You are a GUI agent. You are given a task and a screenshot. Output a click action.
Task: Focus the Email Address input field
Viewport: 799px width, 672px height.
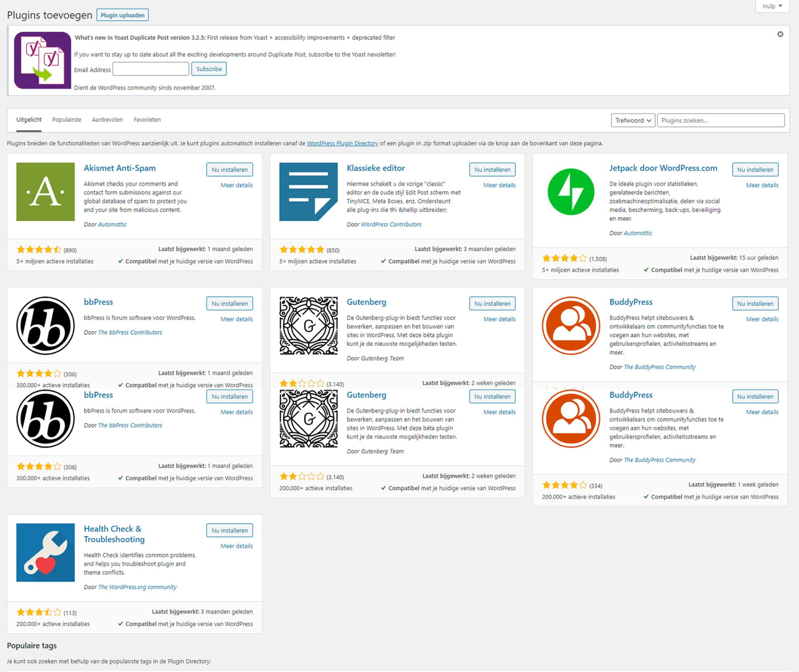pos(151,69)
